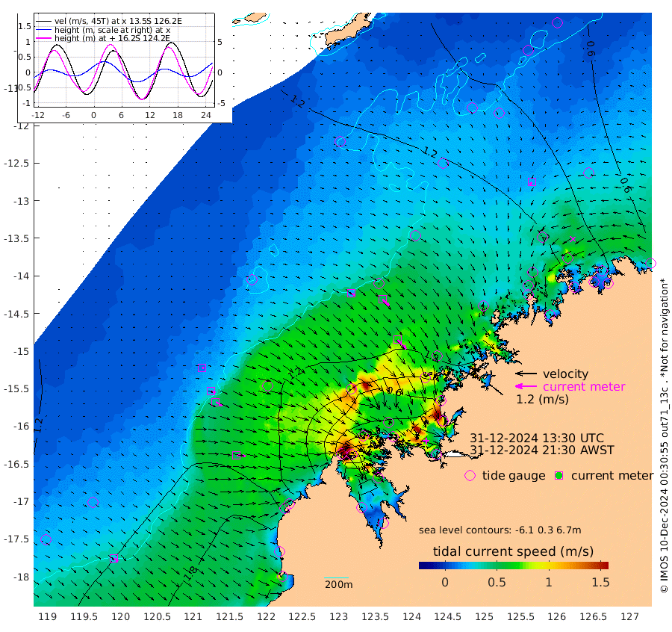
Task: Click the magenta 'current meter' legend text
Action: click(584, 387)
